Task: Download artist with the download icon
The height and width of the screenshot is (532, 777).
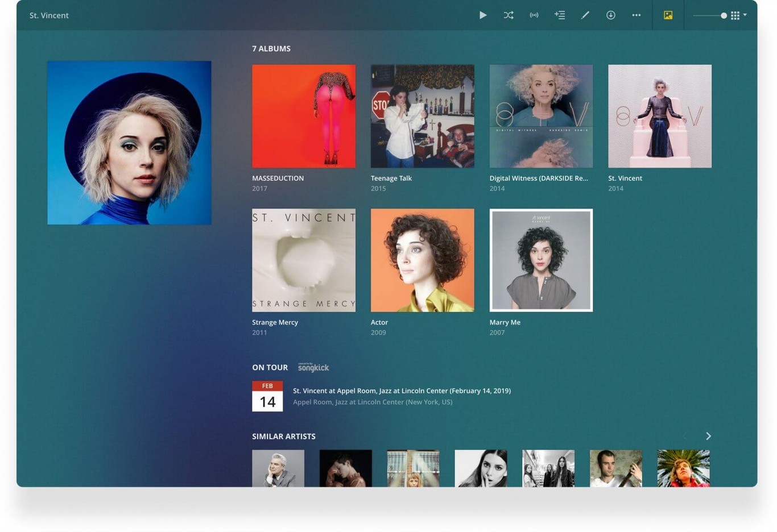Action: point(610,15)
